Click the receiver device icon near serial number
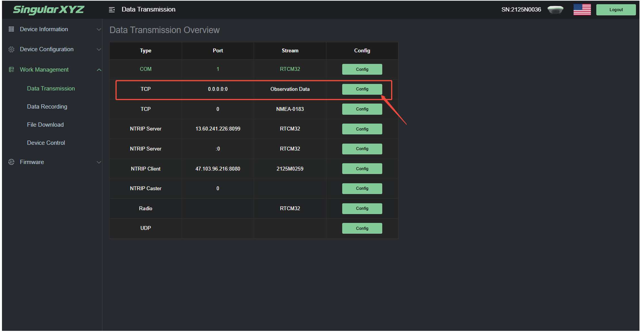644x332 pixels. [555, 10]
